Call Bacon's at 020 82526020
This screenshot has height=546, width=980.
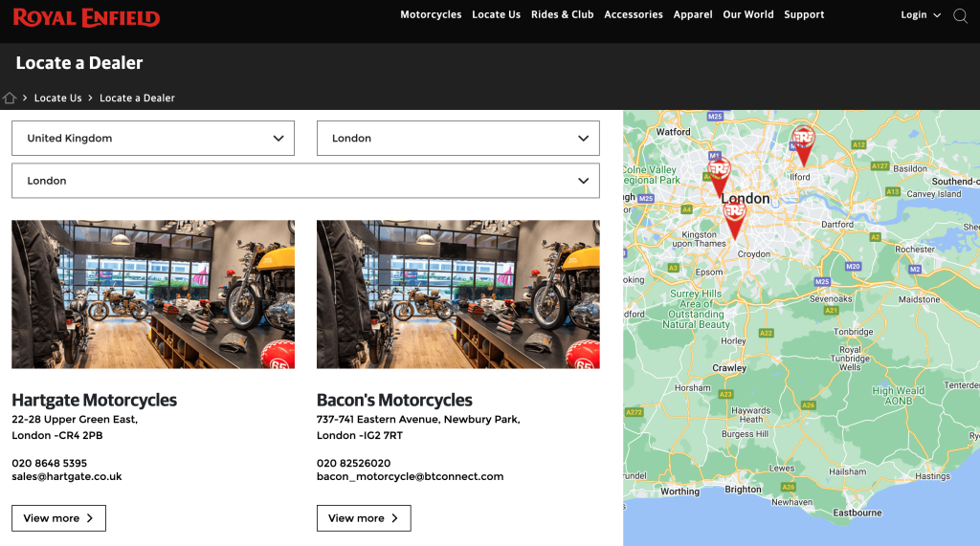pyautogui.click(x=354, y=463)
